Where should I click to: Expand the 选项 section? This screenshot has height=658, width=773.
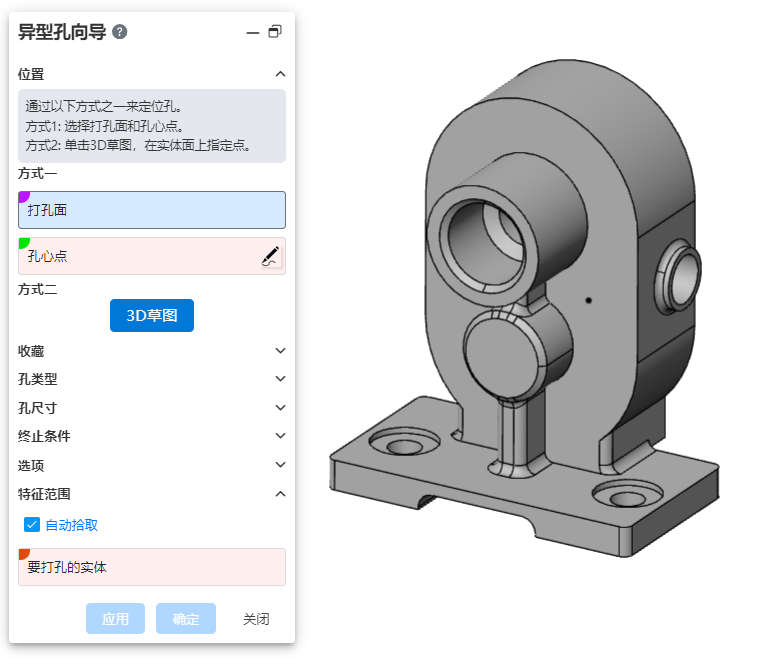pyautogui.click(x=280, y=465)
